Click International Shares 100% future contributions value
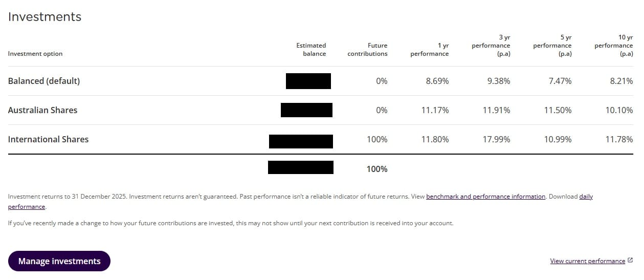 pos(377,139)
